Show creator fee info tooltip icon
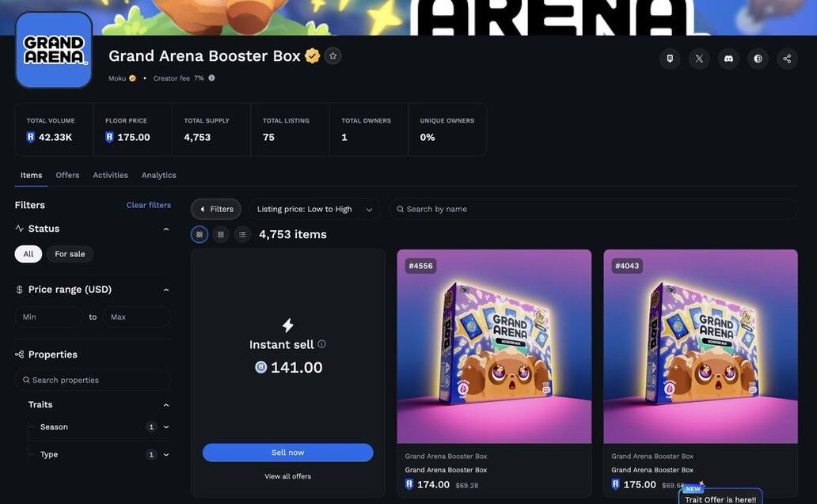This screenshot has width=817, height=504. tap(211, 78)
